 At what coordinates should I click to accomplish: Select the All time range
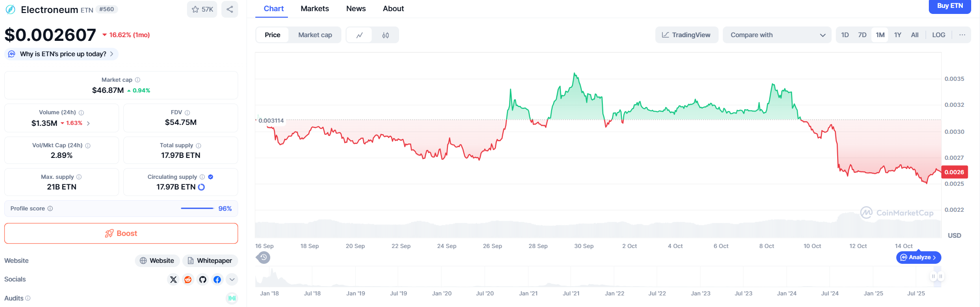[x=914, y=35]
